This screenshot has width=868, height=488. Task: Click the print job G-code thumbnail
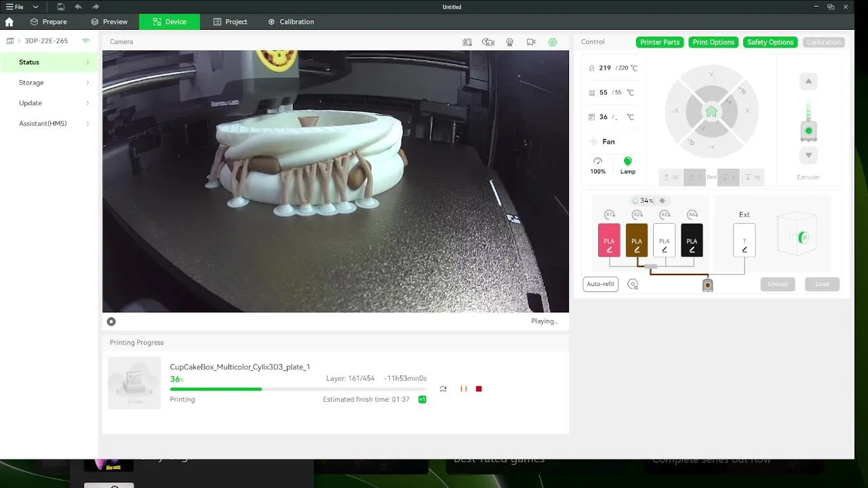click(134, 383)
